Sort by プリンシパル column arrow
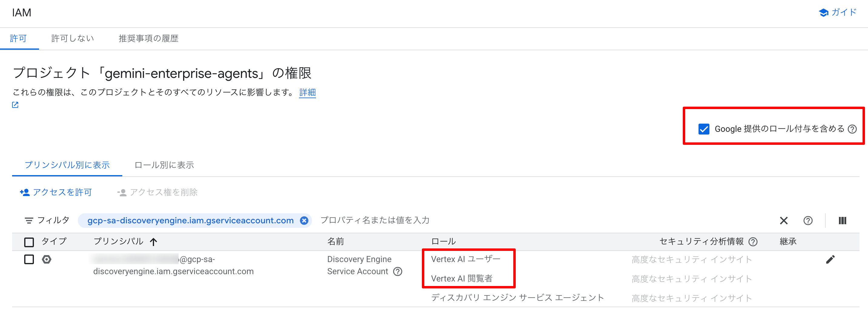 tap(154, 242)
